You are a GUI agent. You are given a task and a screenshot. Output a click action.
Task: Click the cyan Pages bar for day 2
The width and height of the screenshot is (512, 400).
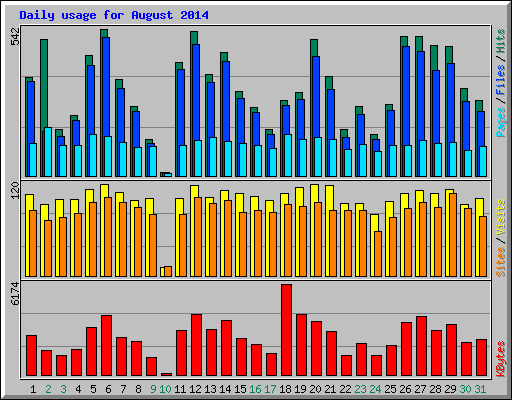[48, 152]
